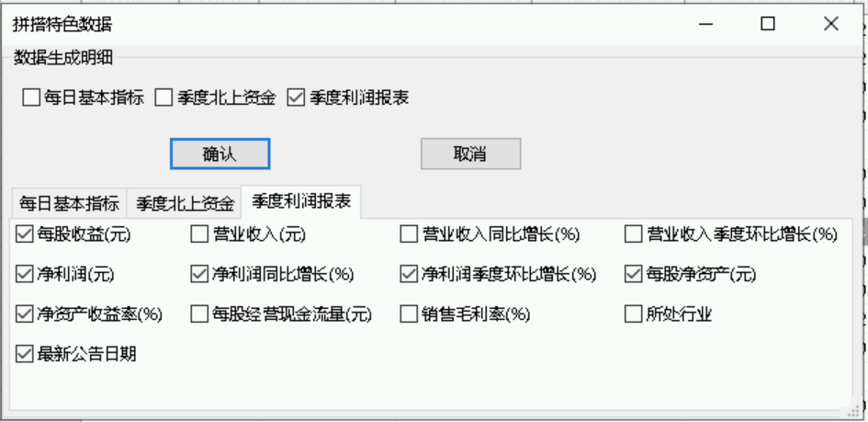This screenshot has height=422, width=868.
Task: Switch to the 每日基本指标 tab
Action: (69, 203)
